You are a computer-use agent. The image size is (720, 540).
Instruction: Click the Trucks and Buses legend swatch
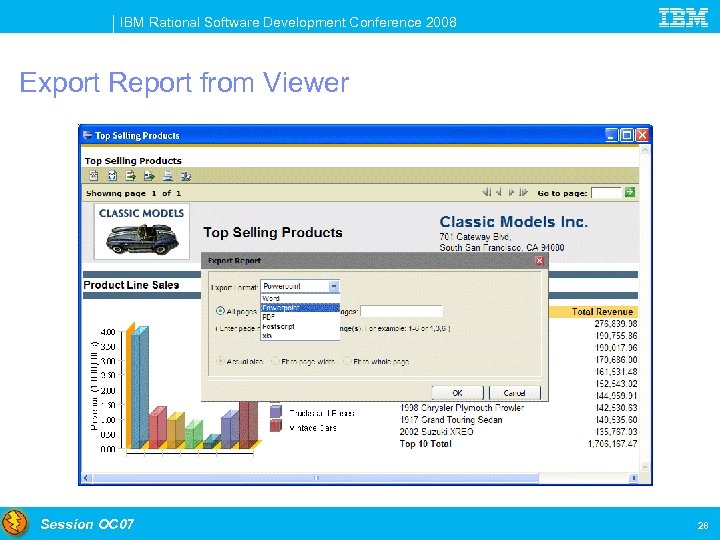276,411
